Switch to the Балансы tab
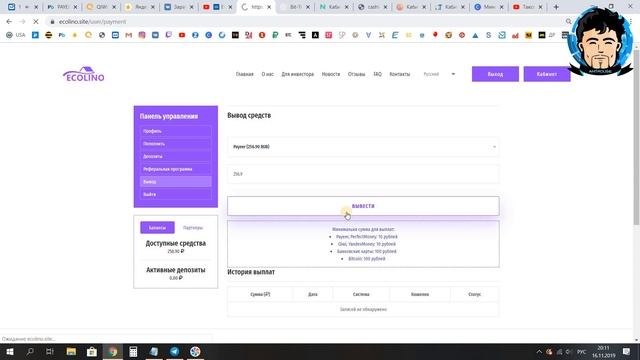Viewport: 640px width, 360px height. pyautogui.click(x=157, y=227)
